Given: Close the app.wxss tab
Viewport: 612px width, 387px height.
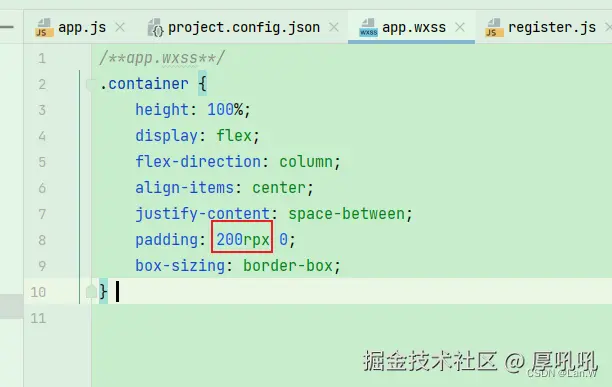Looking at the screenshot, I should click(x=460, y=27).
